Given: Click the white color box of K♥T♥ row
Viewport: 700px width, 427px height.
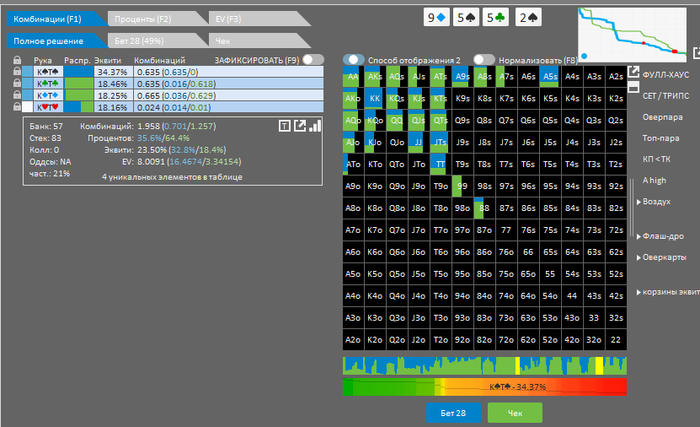Looking at the screenshot, I should 28,107.
